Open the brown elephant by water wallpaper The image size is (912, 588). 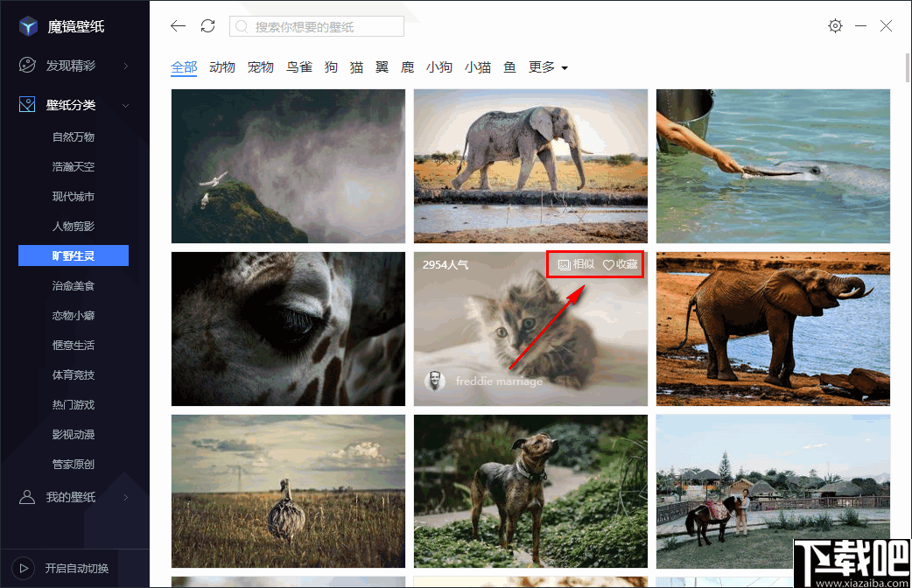773,329
